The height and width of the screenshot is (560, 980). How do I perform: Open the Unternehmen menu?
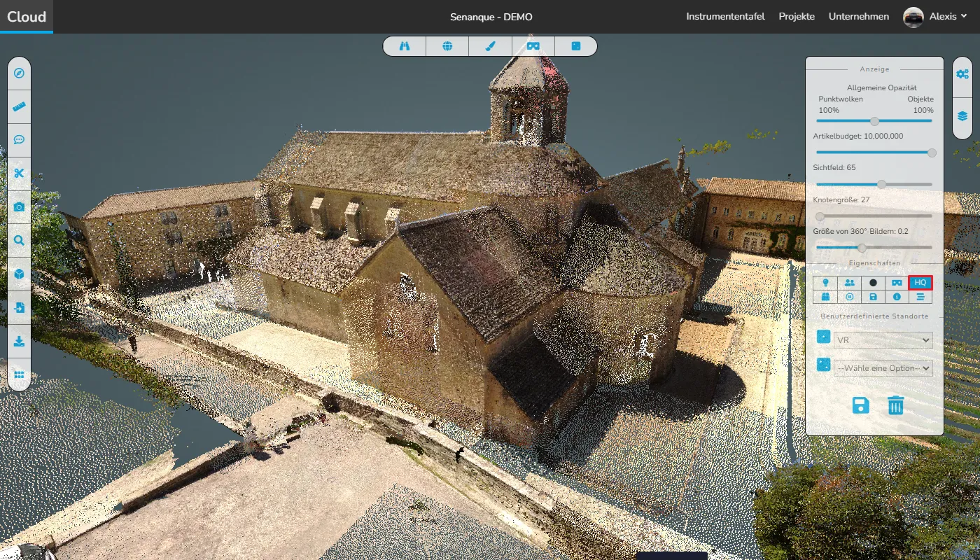(859, 16)
